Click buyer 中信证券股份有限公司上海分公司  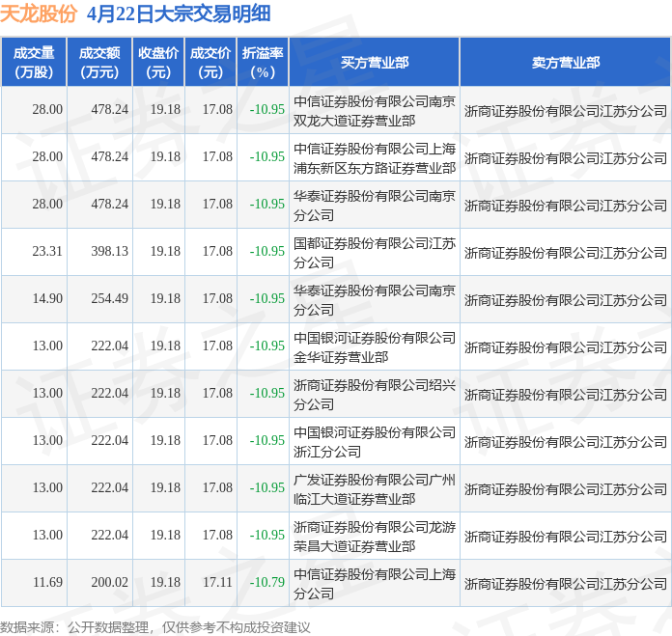pos(375,583)
